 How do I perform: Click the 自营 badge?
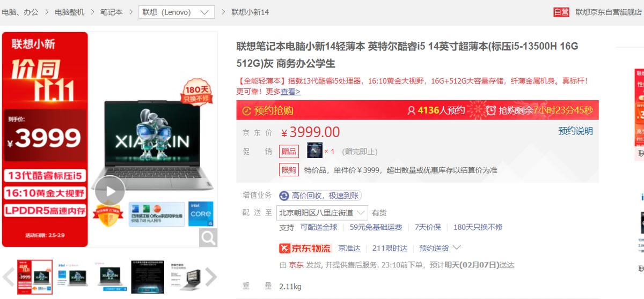[x=561, y=12]
